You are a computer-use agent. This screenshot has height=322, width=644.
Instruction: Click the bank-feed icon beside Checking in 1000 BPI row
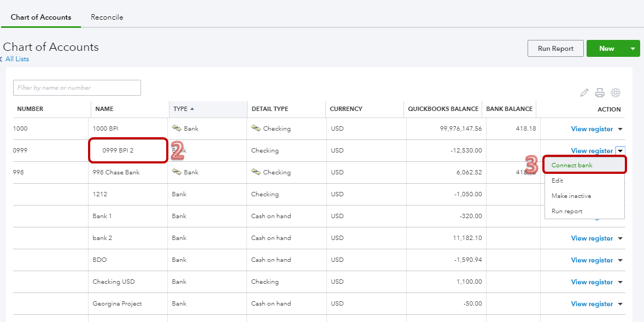[x=256, y=128]
